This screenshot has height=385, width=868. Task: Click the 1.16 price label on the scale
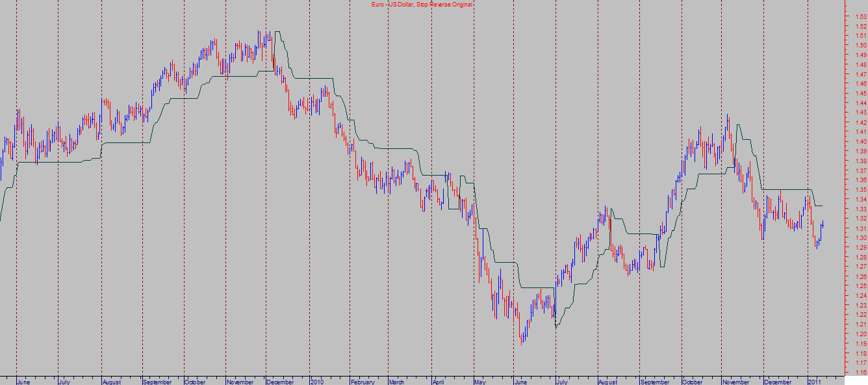coord(861,373)
